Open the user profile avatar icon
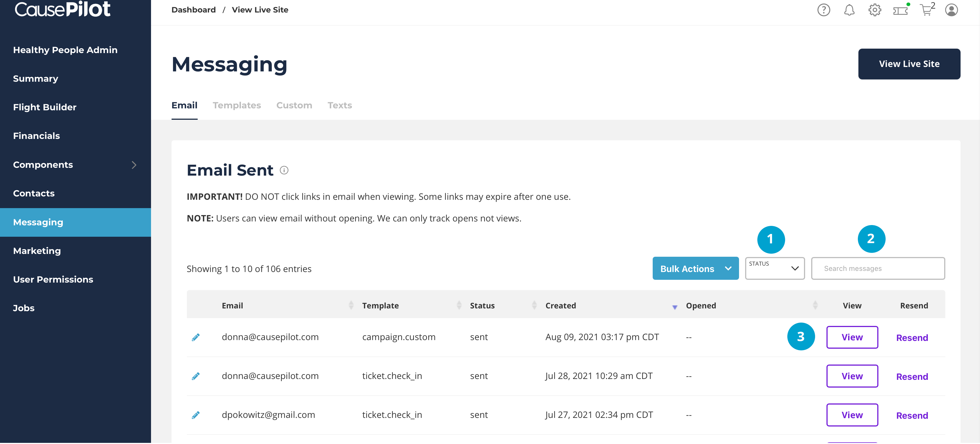980x444 pixels. pyautogui.click(x=951, y=10)
